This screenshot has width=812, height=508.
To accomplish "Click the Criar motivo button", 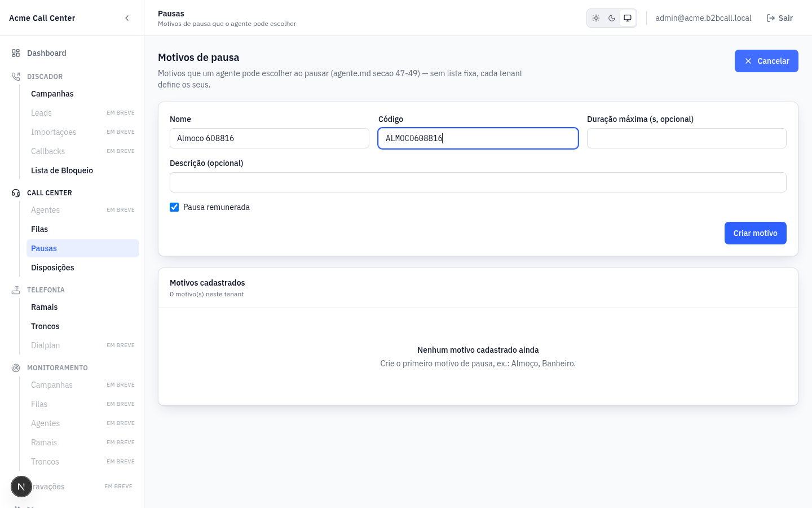I will [755, 233].
